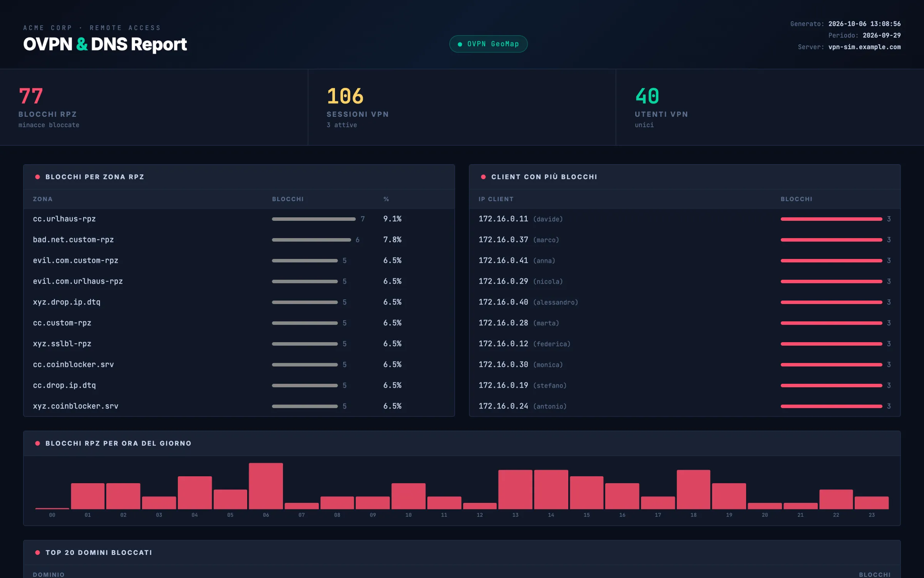
Task: Click the 7.8% percentage value
Action: 392,240
